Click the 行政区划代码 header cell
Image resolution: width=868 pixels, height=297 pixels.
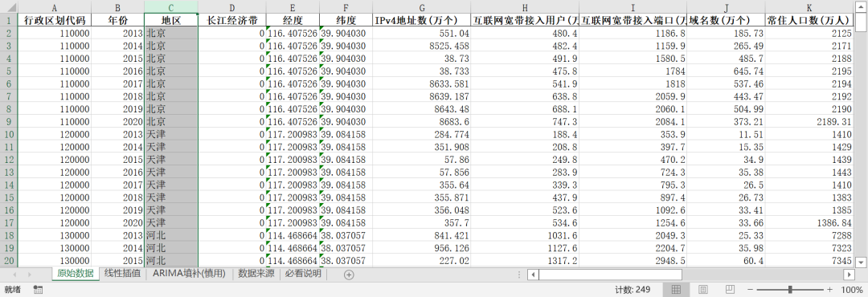pos(55,20)
